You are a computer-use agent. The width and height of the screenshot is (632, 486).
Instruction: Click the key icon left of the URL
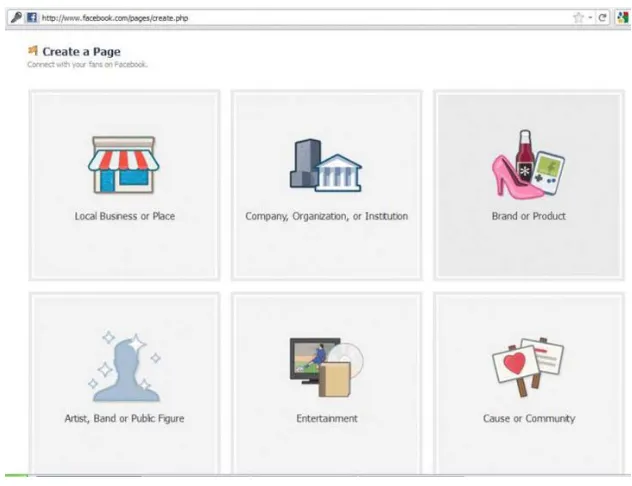pos(16,18)
